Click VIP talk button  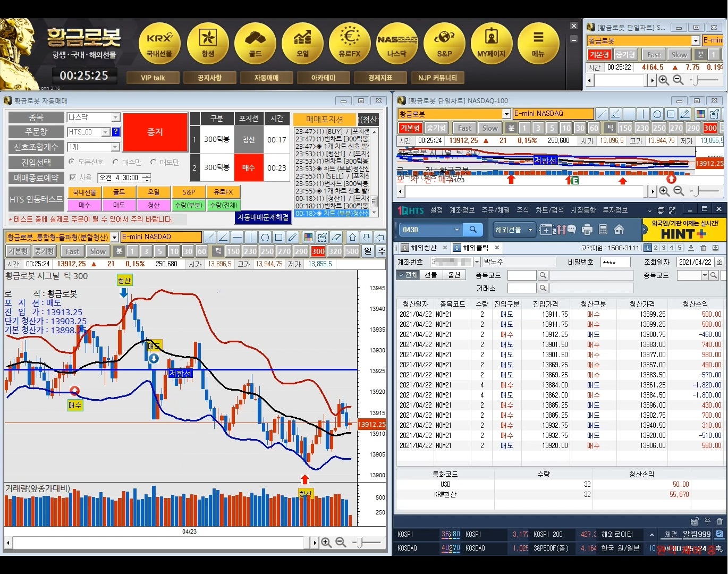click(153, 78)
